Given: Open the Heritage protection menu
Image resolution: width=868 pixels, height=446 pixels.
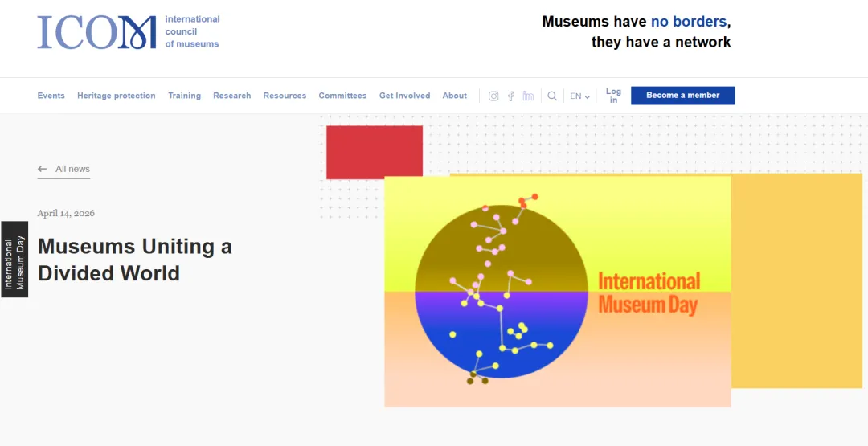Looking at the screenshot, I should coord(117,96).
